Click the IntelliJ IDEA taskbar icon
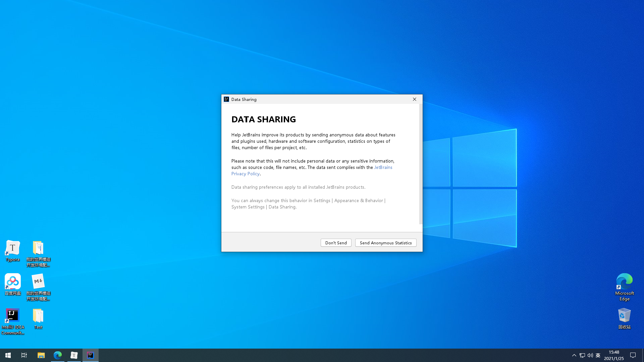The height and width of the screenshot is (362, 644). click(90, 355)
